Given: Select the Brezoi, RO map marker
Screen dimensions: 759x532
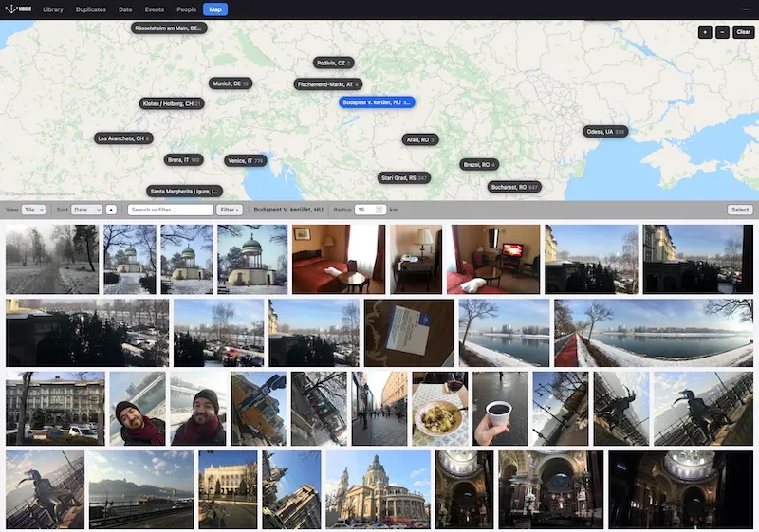Looking at the screenshot, I should click(479, 164).
